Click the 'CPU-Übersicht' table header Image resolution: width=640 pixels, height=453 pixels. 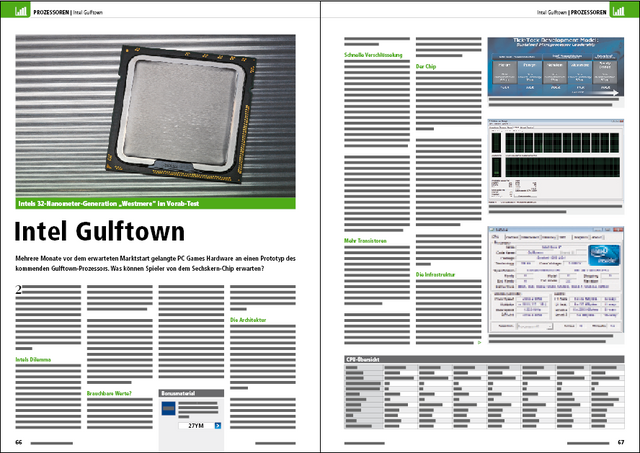(484, 360)
